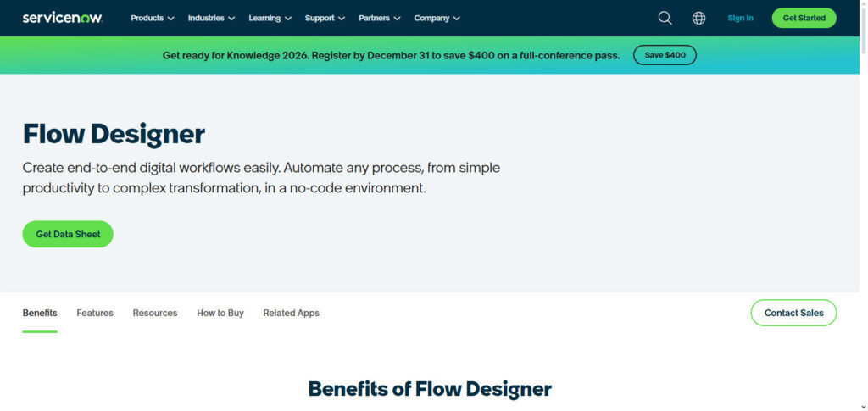Switch to the Features tab
Screen dimensions: 868x411
click(x=95, y=313)
